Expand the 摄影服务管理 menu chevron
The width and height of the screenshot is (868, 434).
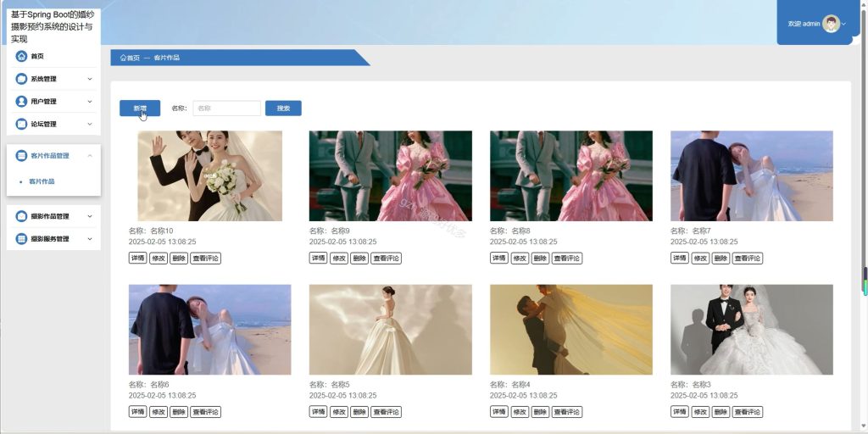click(x=90, y=238)
